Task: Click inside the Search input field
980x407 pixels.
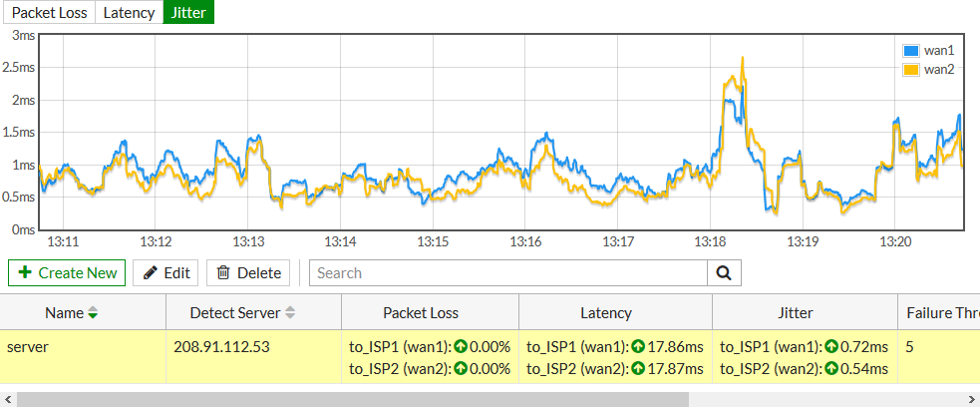Action: (508, 272)
